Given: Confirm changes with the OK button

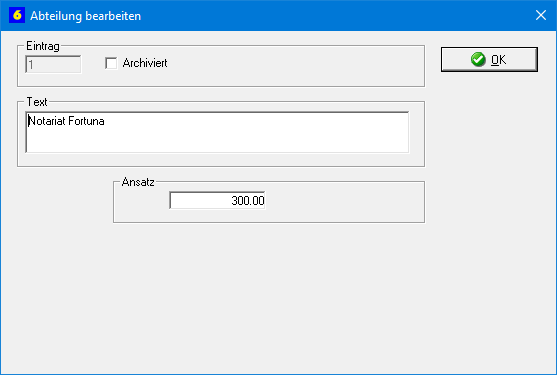Looking at the screenshot, I should pos(489,59).
